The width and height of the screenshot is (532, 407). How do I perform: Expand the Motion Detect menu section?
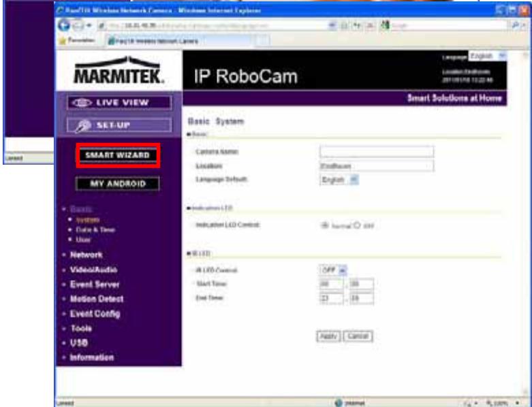(x=97, y=299)
